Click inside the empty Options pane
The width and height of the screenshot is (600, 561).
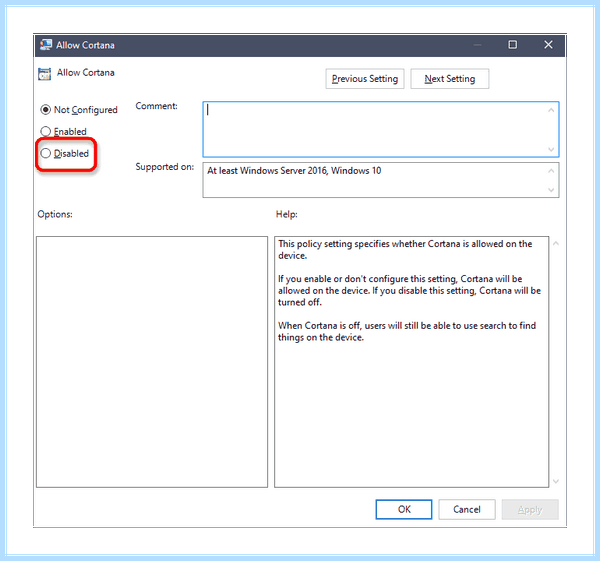(x=152, y=362)
